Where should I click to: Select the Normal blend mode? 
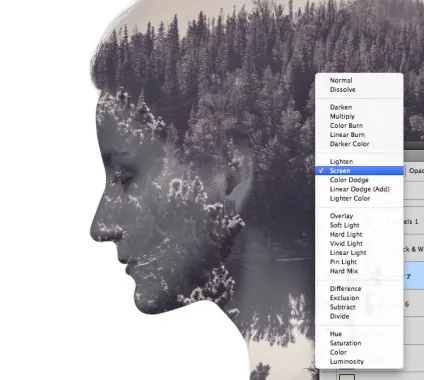359,80
